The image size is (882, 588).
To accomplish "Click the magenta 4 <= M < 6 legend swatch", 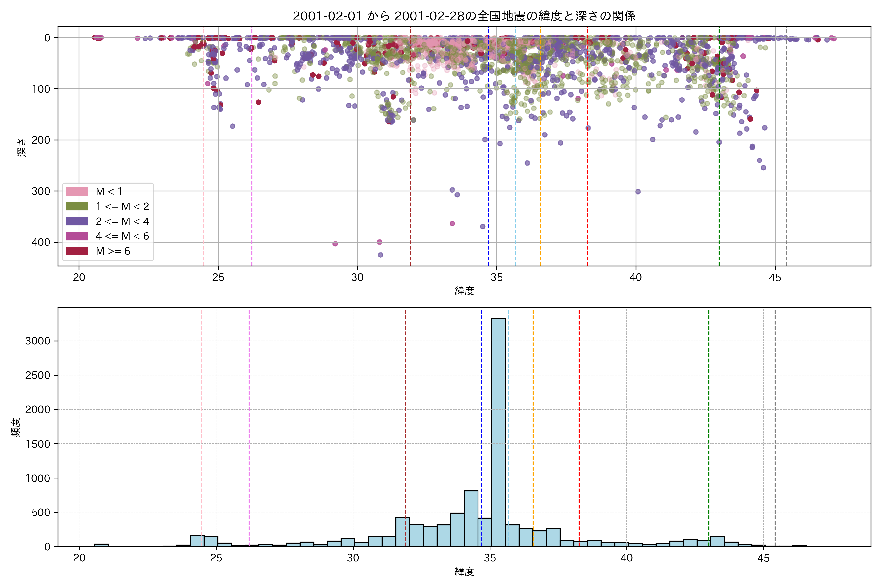I will point(77,236).
